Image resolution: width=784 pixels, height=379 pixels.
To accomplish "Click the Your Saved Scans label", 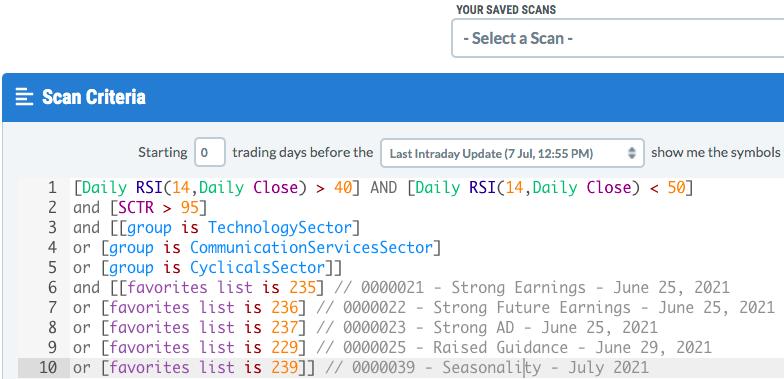I will (x=506, y=10).
